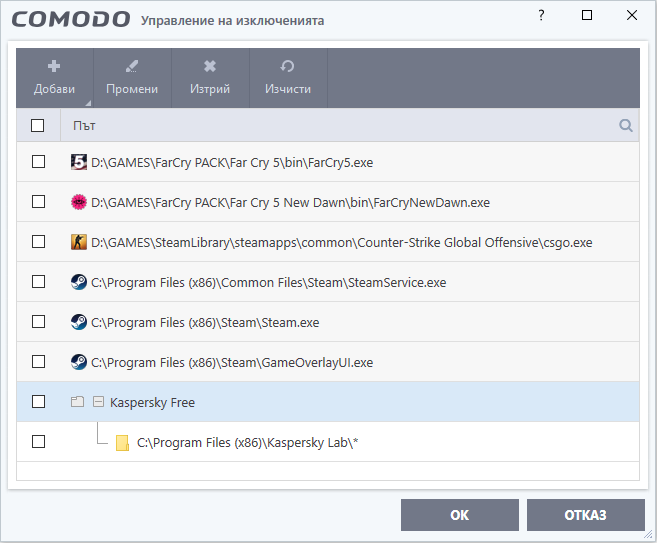Image resolution: width=657 pixels, height=543 pixels.
Task: Check the FarCry5.exe row checkbox
Action: (x=39, y=162)
